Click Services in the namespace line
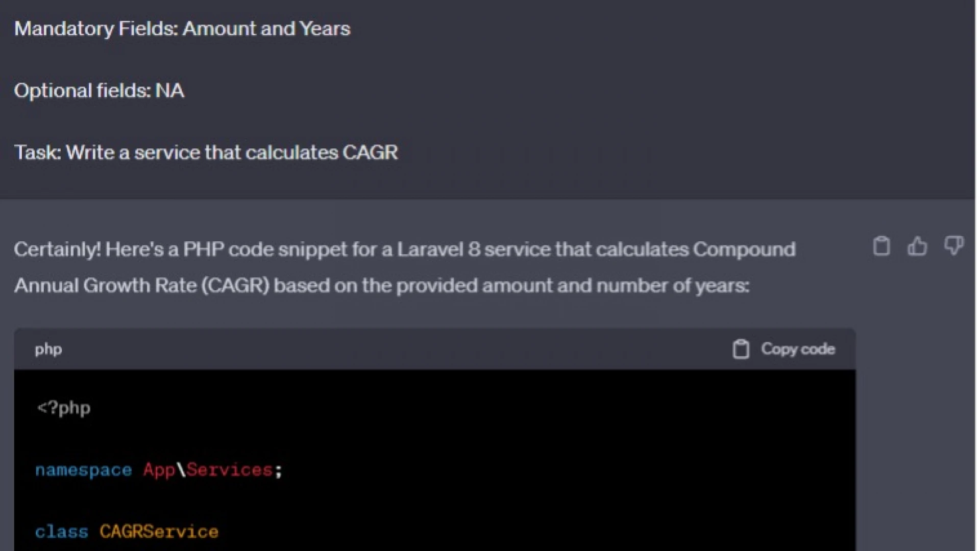980x551 pixels. coord(229,470)
